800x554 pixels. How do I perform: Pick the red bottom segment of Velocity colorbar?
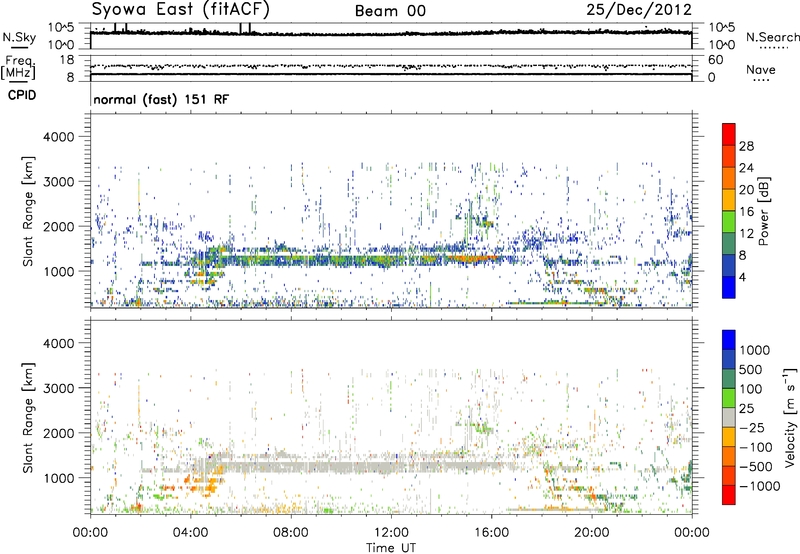(x=729, y=495)
